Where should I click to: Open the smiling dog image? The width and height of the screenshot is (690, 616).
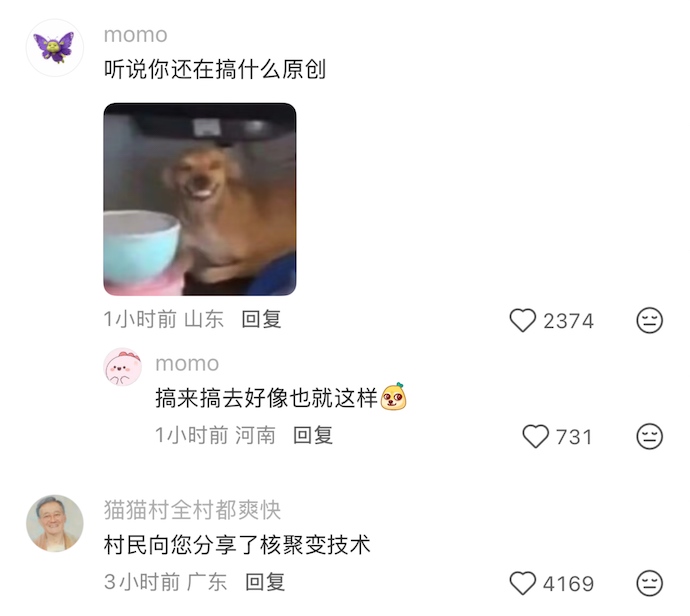200,199
